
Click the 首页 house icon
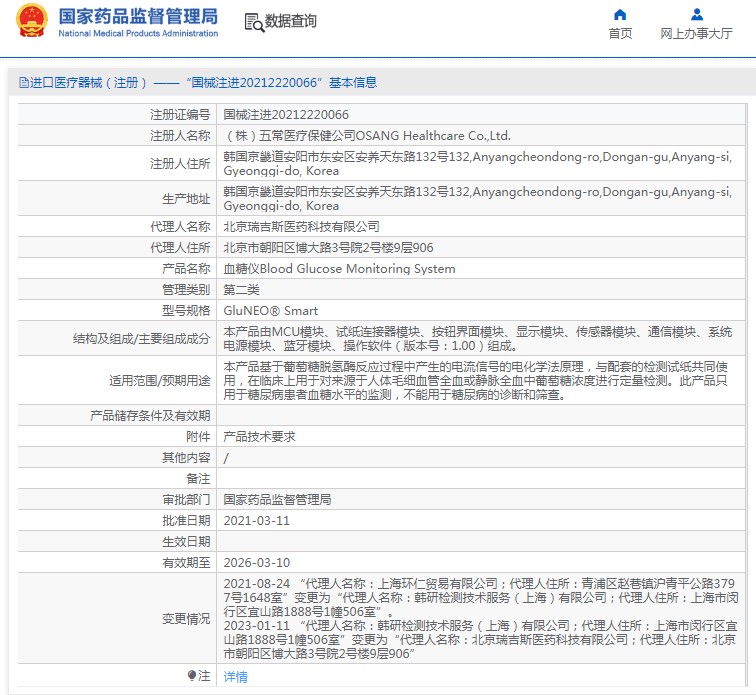coord(620,15)
